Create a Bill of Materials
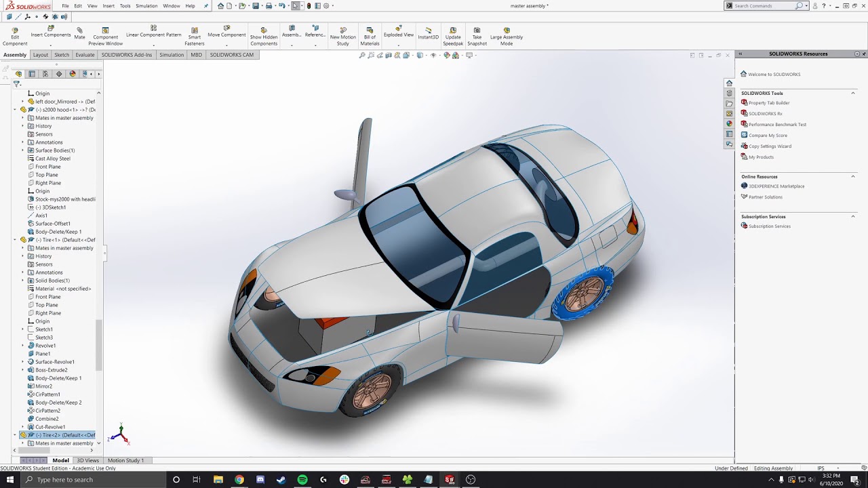The width and height of the screenshot is (868, 488). tap(370, 37)
